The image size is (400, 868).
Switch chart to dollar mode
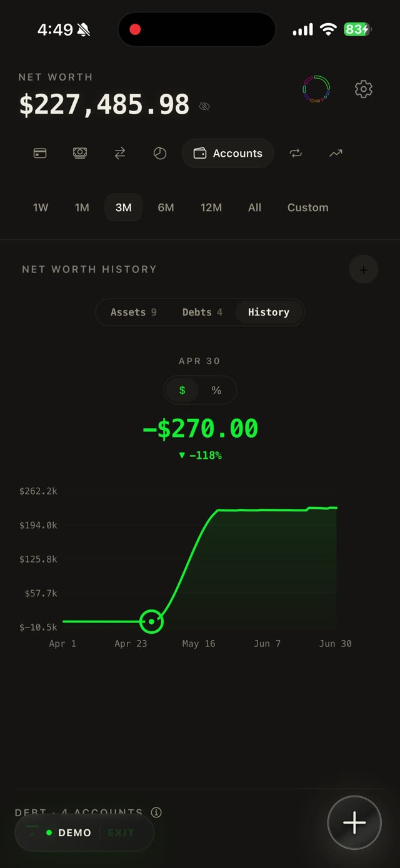pos(182,390)
